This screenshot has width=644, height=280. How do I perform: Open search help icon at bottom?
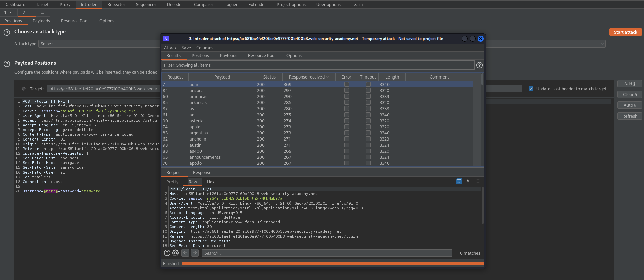167,253
